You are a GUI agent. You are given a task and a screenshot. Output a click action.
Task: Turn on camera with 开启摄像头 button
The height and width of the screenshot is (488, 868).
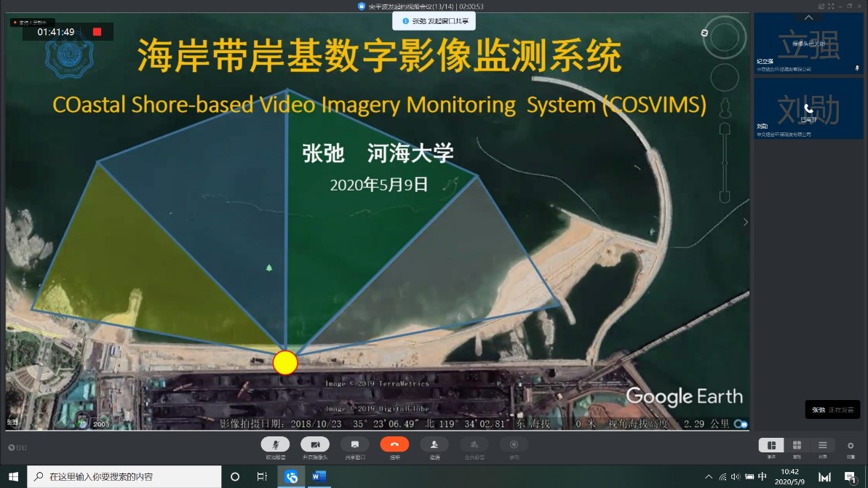point(315,444)
